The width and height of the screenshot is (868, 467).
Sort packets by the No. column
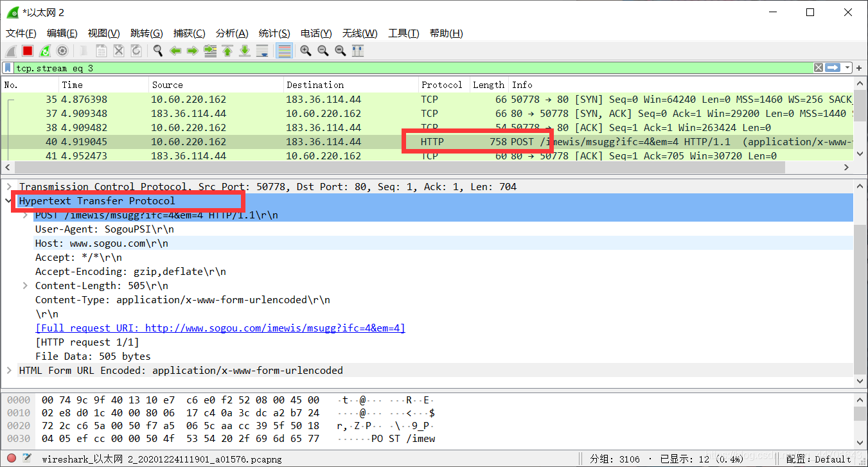[x=30, y=85]
